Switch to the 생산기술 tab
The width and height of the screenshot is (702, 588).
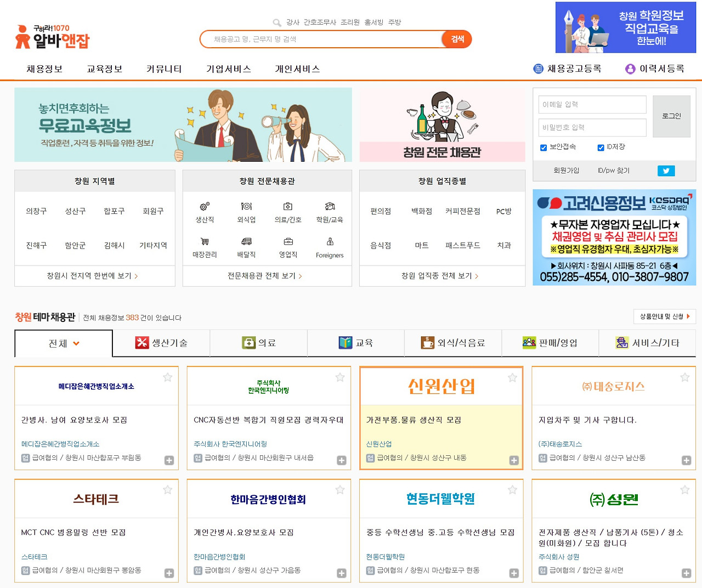[x=161, y=343]
